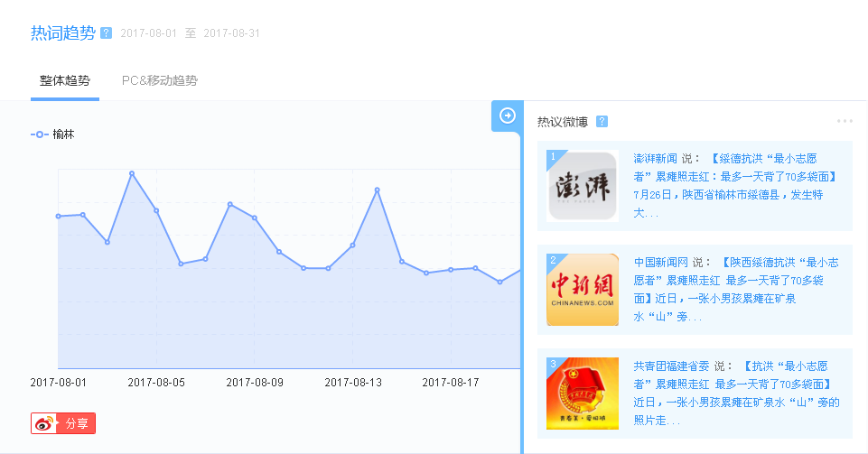868x454 pixels.
Task: Click axis label 2017-08-17
Action: click(x=451, y=383)
